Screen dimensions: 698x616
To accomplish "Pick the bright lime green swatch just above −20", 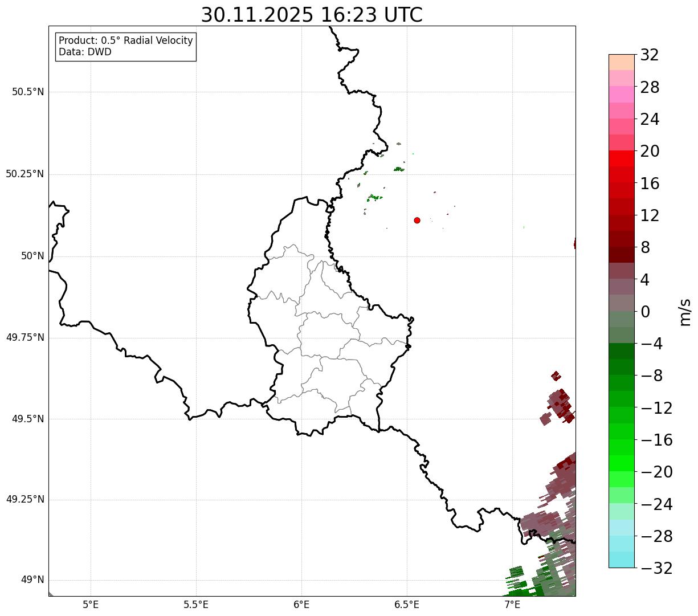I will tap(622, 463).
